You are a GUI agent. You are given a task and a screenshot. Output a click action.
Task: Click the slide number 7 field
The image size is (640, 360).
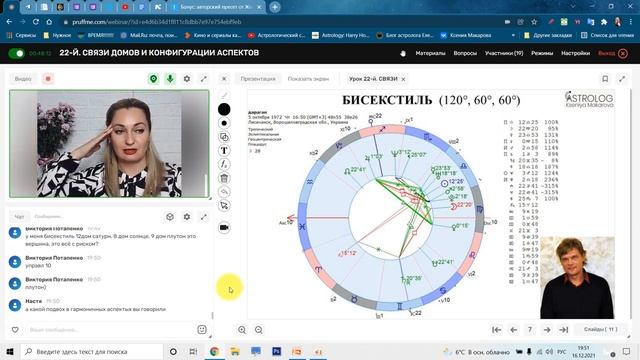tap(530, 329)
